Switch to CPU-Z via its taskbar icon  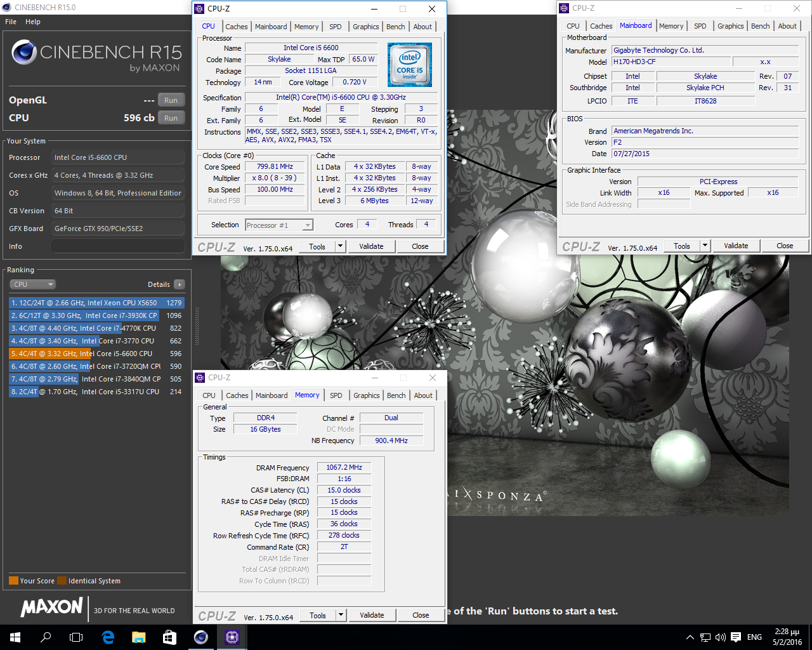coord(232,637)
